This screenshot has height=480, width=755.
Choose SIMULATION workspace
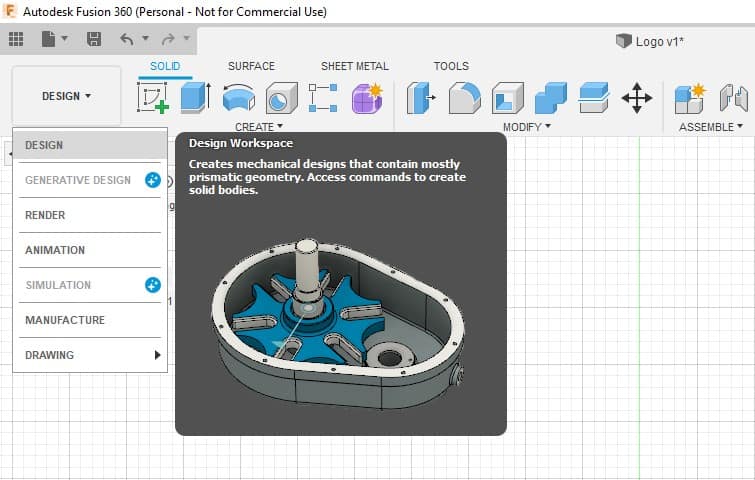[58, 285]
